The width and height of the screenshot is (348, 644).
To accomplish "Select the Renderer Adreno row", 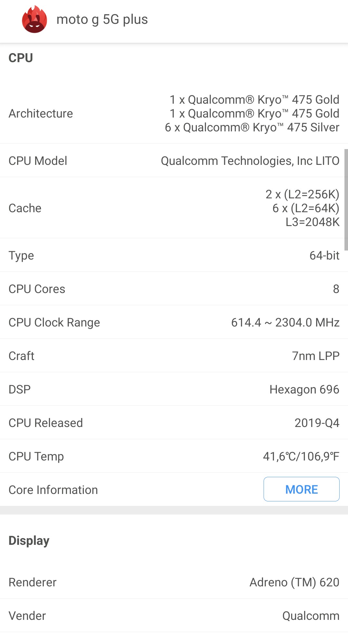I will [174, 582].
